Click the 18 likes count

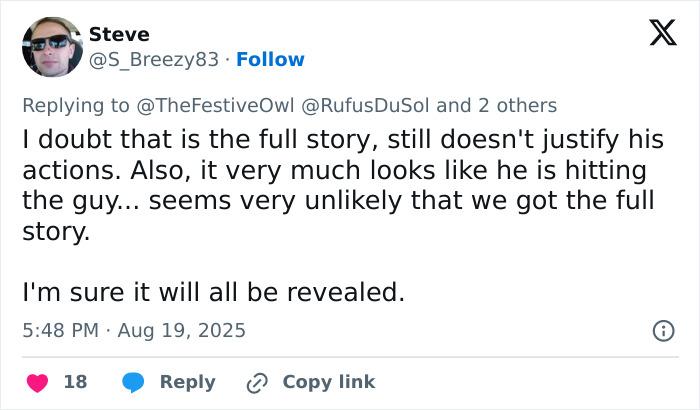pos(75,382)
